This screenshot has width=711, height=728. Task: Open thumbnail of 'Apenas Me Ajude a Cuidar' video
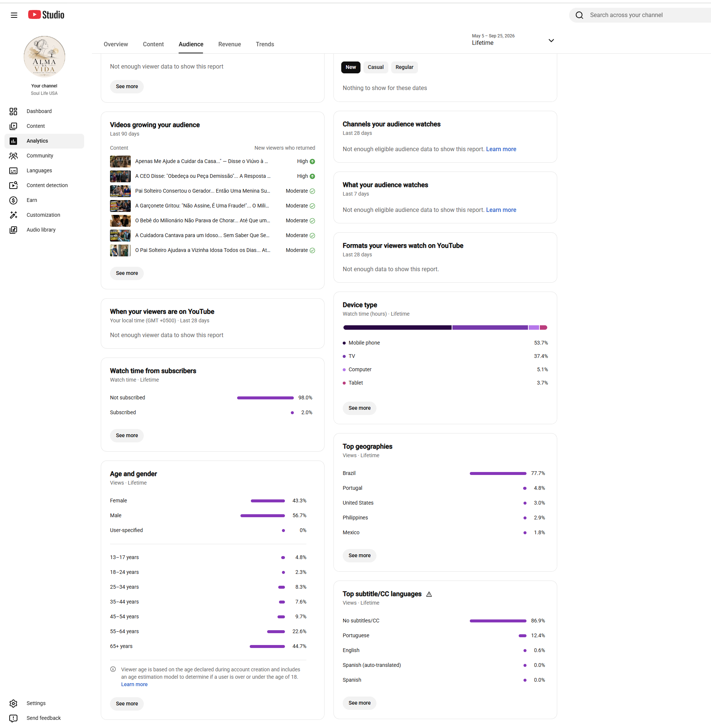[x=120, y=162]
